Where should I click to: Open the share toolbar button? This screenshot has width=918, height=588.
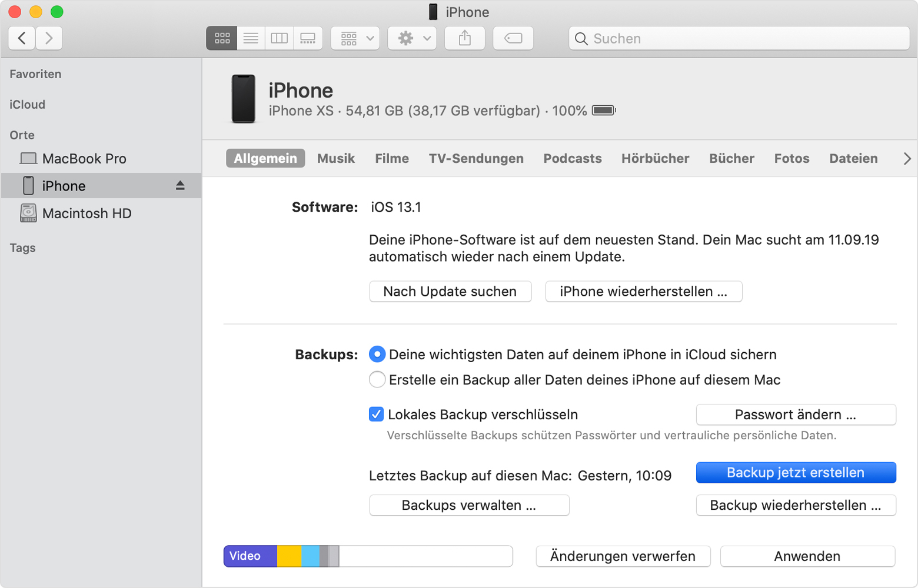pos(465,38)
